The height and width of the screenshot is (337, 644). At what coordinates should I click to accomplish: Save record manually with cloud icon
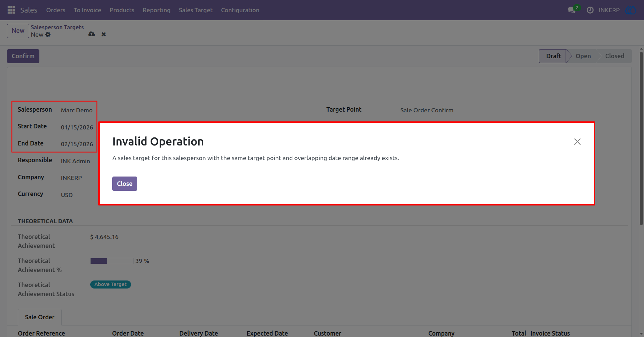[x=92, y=34]
